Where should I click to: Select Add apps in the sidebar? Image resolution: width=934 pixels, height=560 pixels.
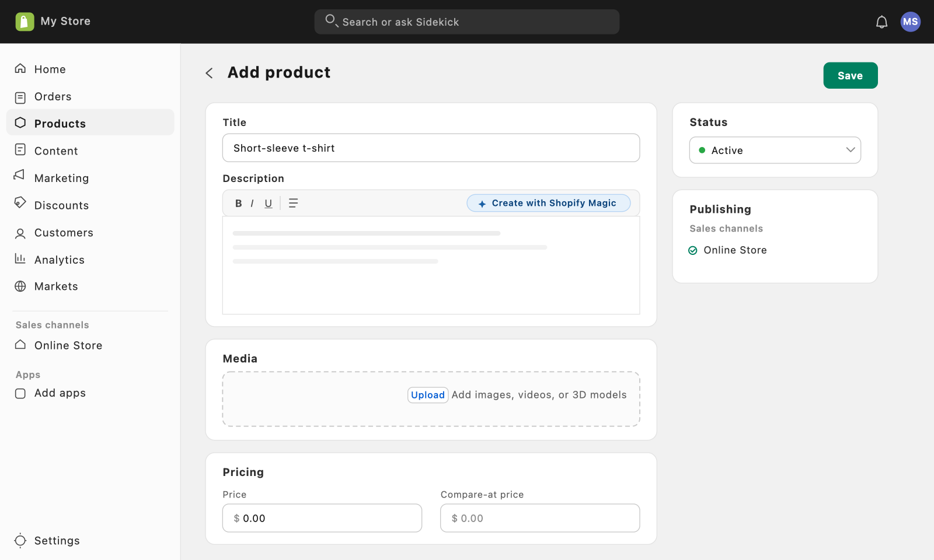coord(90,393)
